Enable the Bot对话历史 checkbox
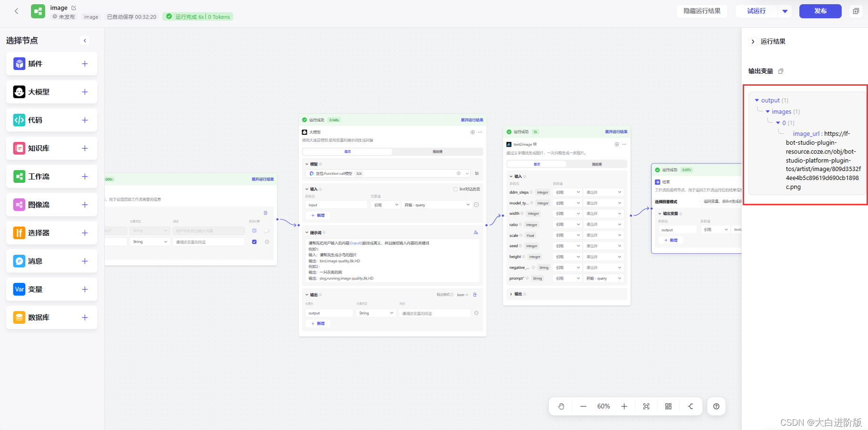 pyautogui.click(x=455, y=189)
